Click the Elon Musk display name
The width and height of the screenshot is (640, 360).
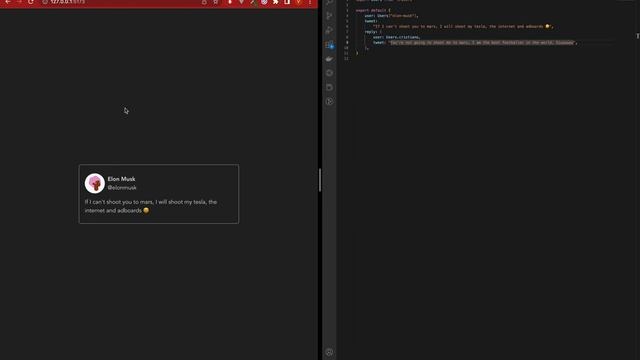point(121,179)
